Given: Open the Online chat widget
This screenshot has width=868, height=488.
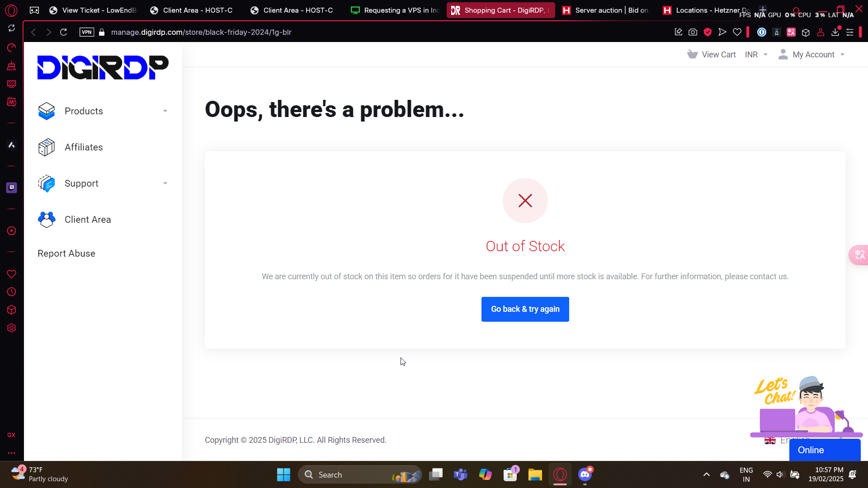Looking at the screenshot, I should (825, 450).
